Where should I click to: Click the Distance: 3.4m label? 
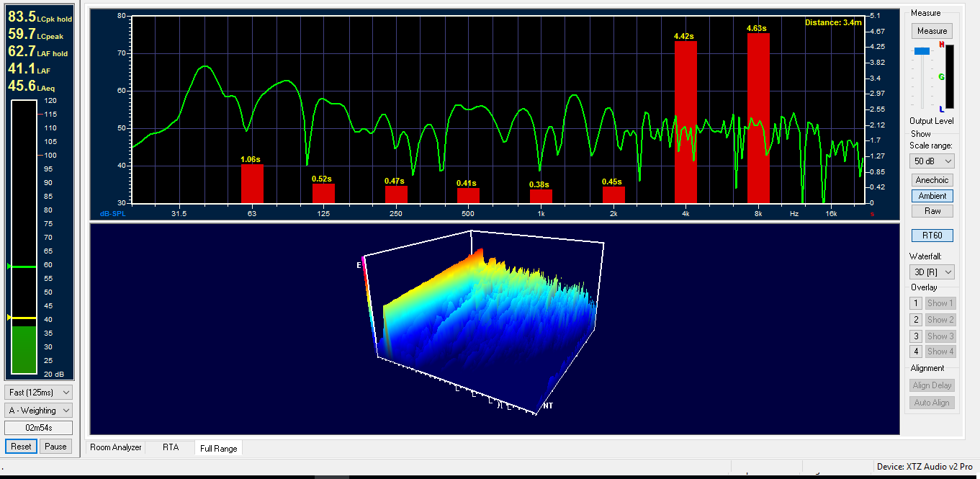[x=832, y=22]
